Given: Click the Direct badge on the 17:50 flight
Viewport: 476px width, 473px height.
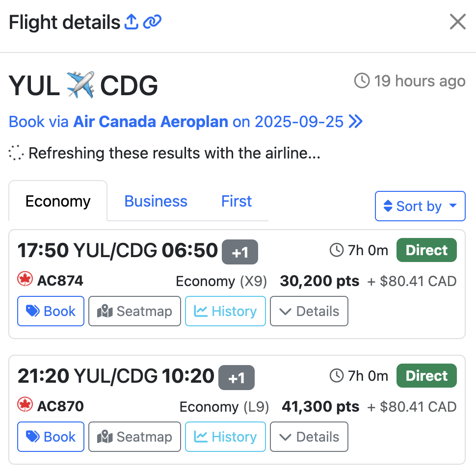Looking at the screenshot, I should (426, 250).
